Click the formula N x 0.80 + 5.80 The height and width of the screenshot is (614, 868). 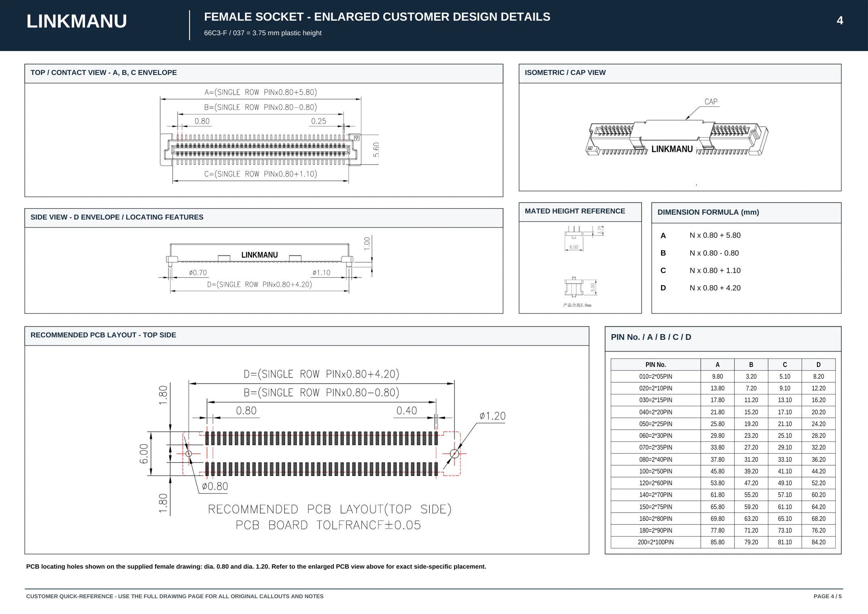pos(715,236)
